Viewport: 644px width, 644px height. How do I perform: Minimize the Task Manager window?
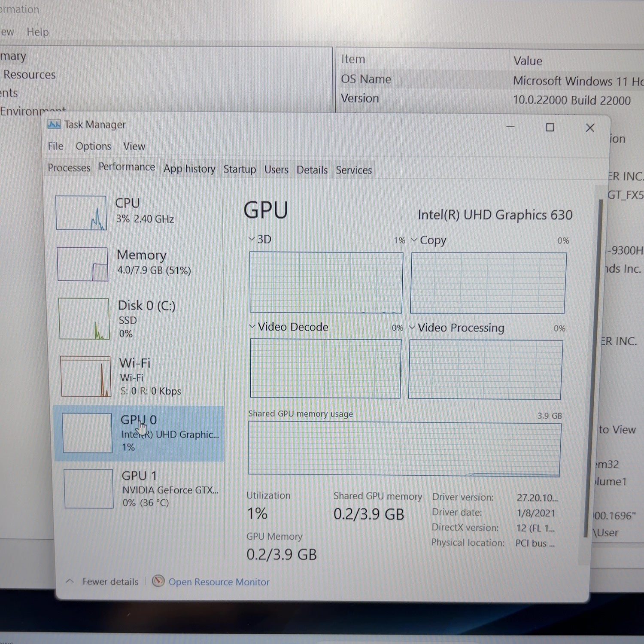click(510, 127)
